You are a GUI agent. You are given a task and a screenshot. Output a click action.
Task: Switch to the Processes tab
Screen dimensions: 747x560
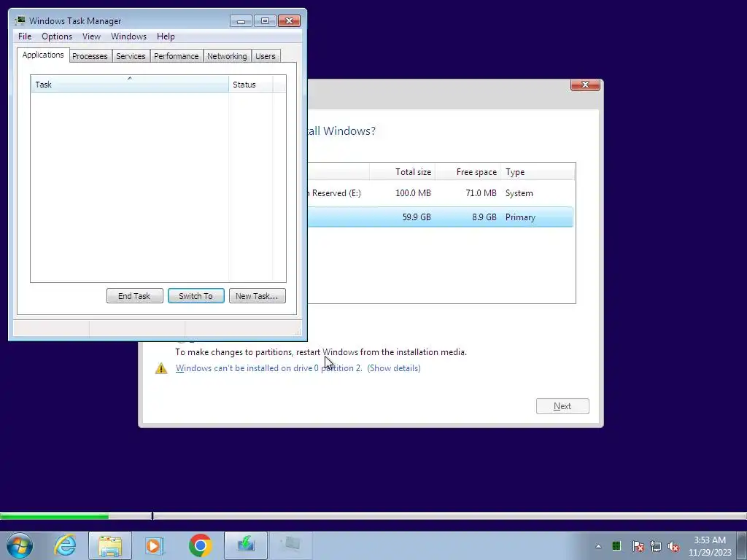click(x=90, y=56)
